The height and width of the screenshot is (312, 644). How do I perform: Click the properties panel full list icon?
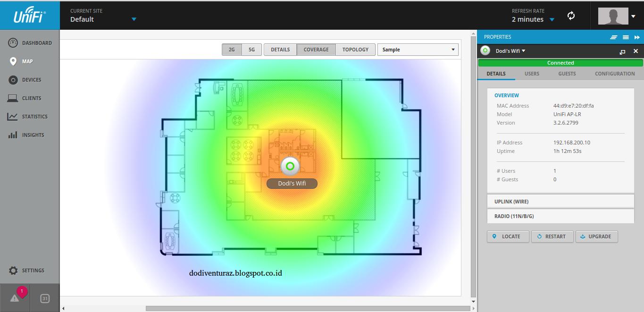click(626, 37)
